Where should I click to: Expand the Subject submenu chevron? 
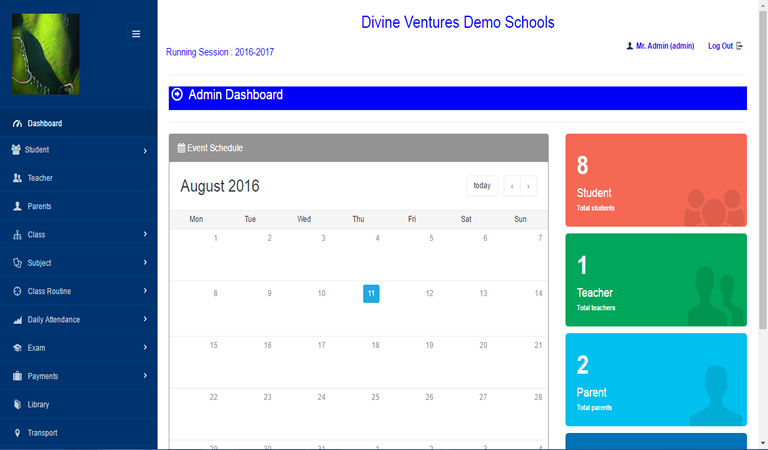(x=145, y=263)
